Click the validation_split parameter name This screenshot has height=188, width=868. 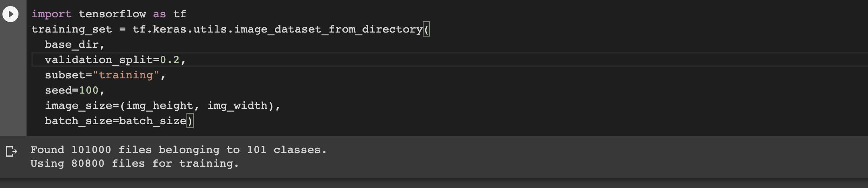[98, 60]
